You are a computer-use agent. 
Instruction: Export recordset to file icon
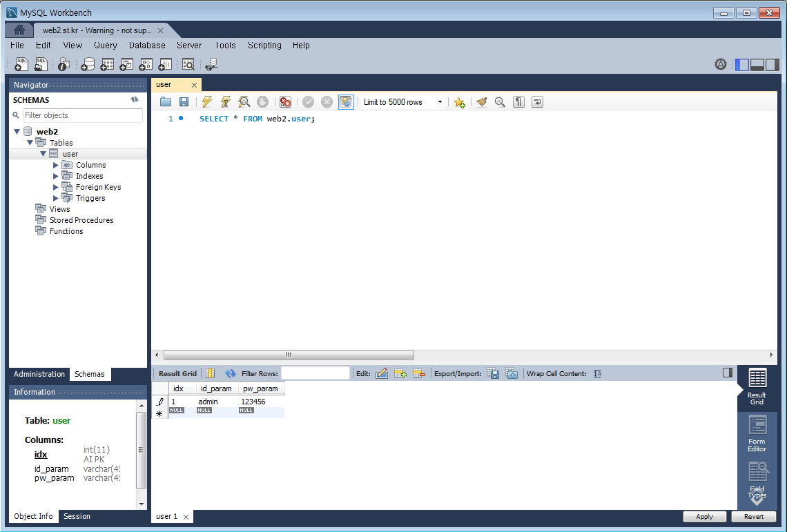[493, 373]
